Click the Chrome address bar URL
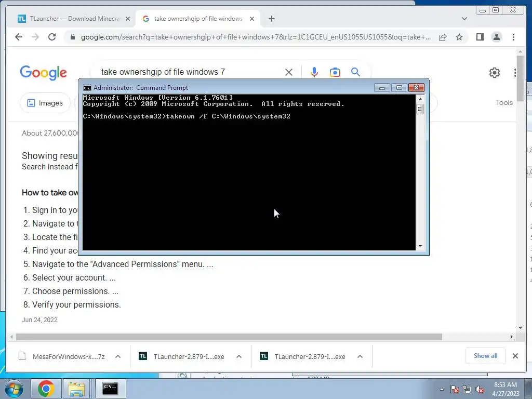The image size is (532, 399). [256, 37]
